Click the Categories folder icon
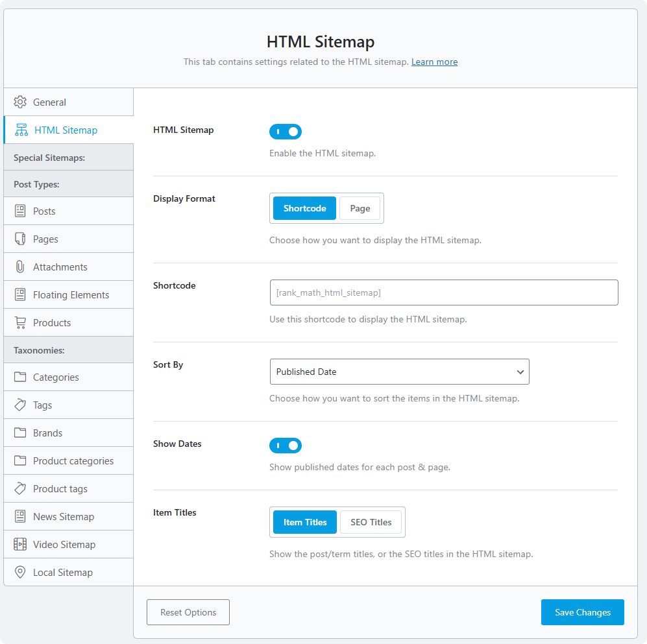The width and height of the screenshot is (647, 644). (x=20, y=377)
